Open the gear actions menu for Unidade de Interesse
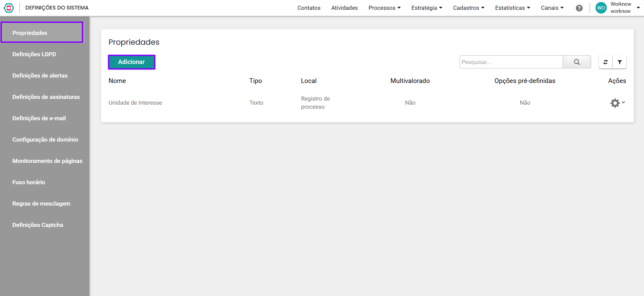Viewport: 644px width, 296px height. coord(617,103)
